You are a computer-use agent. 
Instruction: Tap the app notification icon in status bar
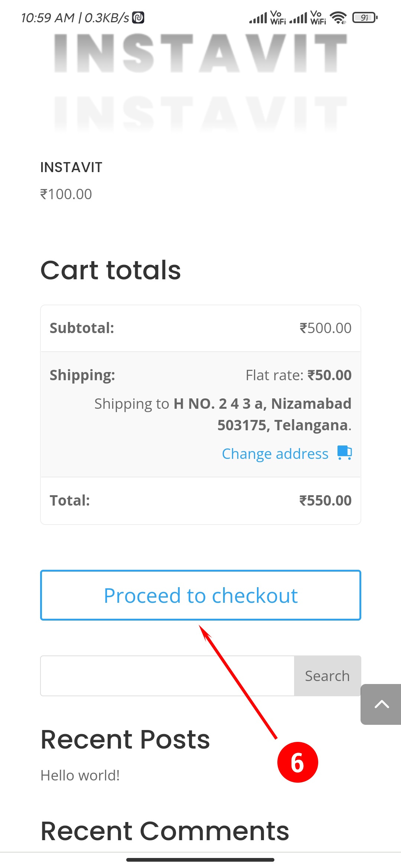138,17
